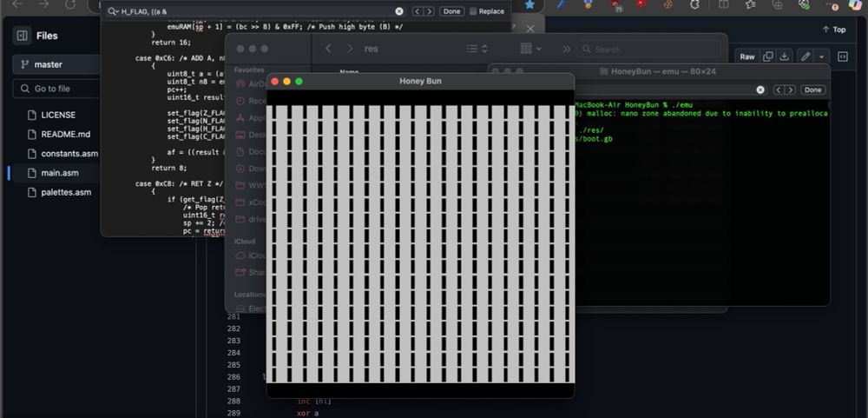Screen dimensions: 868x418
Task: Click the Raw button
Action: point(746,56)
